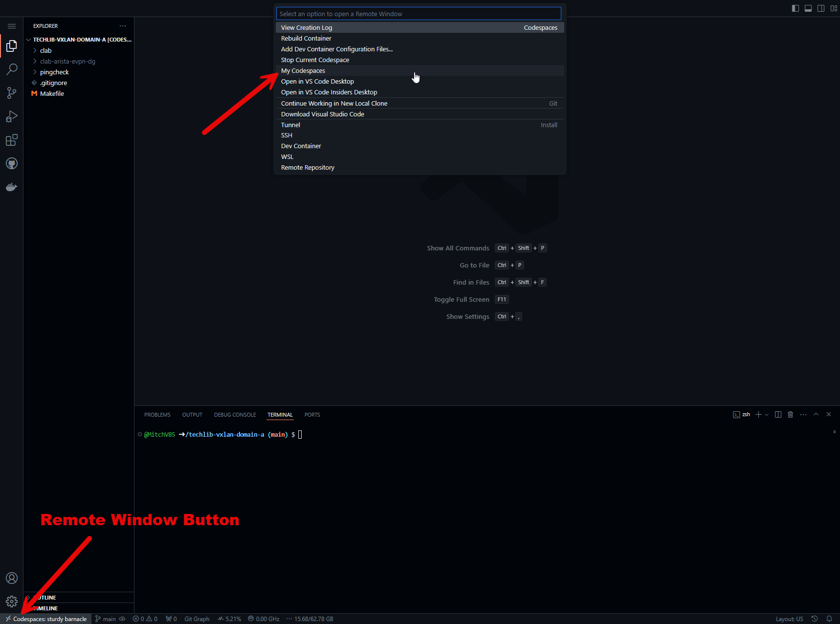The width and height of the screenshot is (840, 624).
Task: Open notifications bell in status bar
Action: (829, 619)
